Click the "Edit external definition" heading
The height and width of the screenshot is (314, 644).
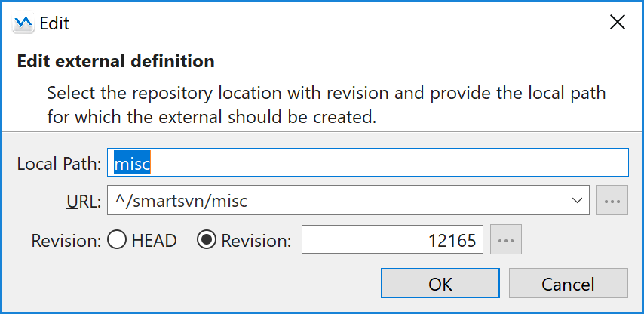click(x=115, y=62)
